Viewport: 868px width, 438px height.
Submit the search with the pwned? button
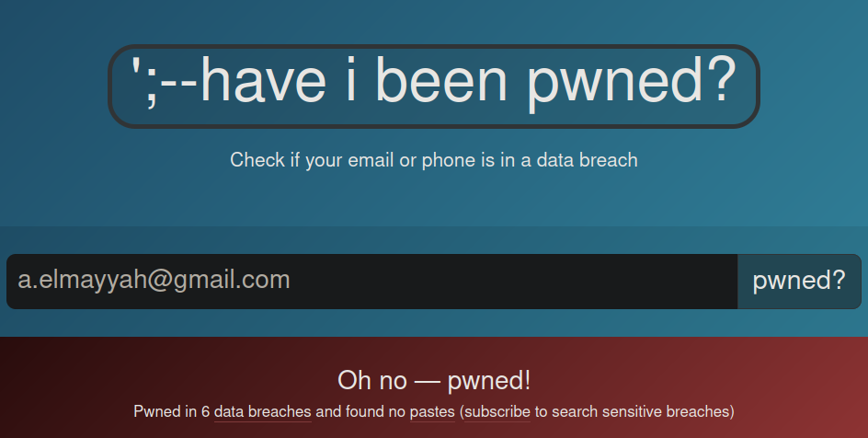click(x=799, y=282)
